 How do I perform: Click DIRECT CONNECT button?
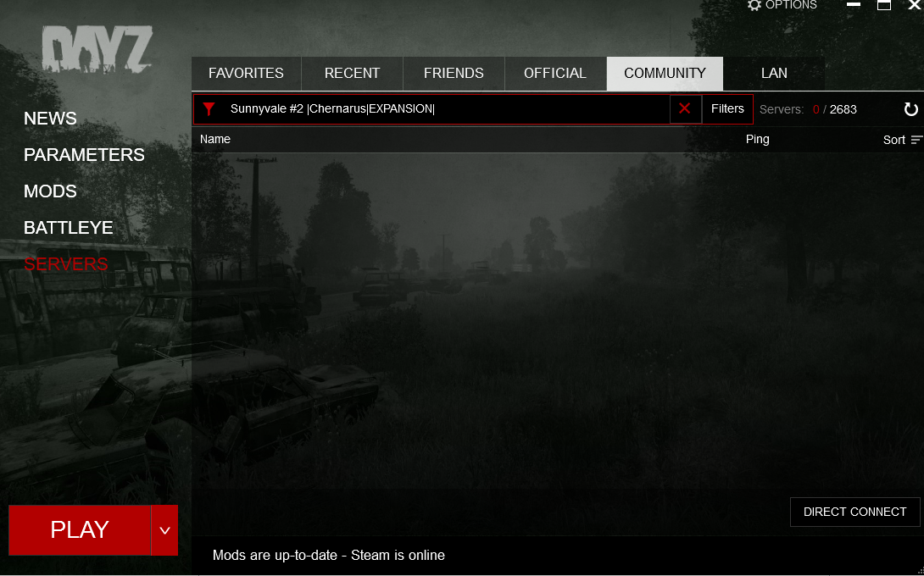(x=854, y=512)
